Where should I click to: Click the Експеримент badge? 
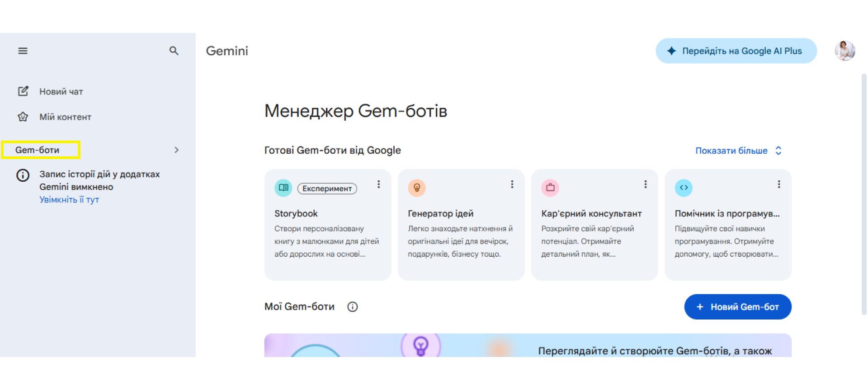(327, 188)
